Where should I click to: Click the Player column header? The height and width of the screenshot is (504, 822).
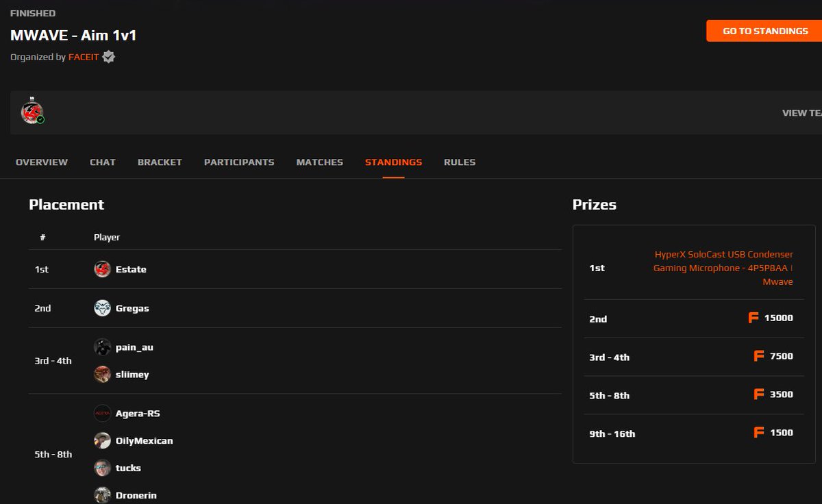pos(107,238)
